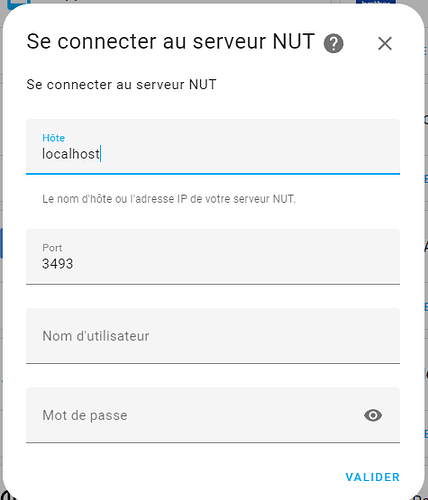Screen dimensions: 428x500
Task: Select the Port field
Action: click(x=213, y=257)
